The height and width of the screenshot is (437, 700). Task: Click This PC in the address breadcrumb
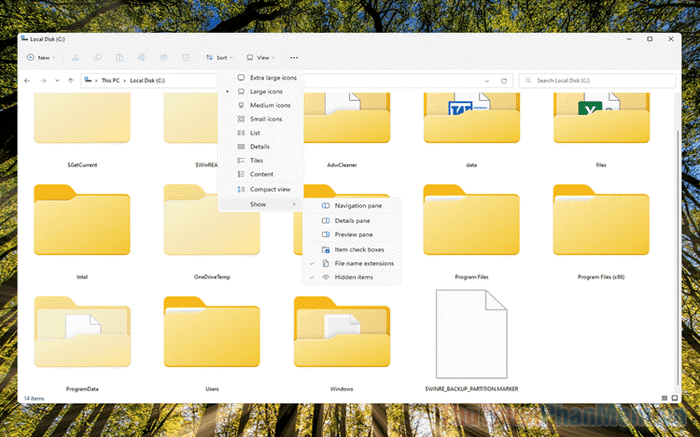tap(108, 80)
